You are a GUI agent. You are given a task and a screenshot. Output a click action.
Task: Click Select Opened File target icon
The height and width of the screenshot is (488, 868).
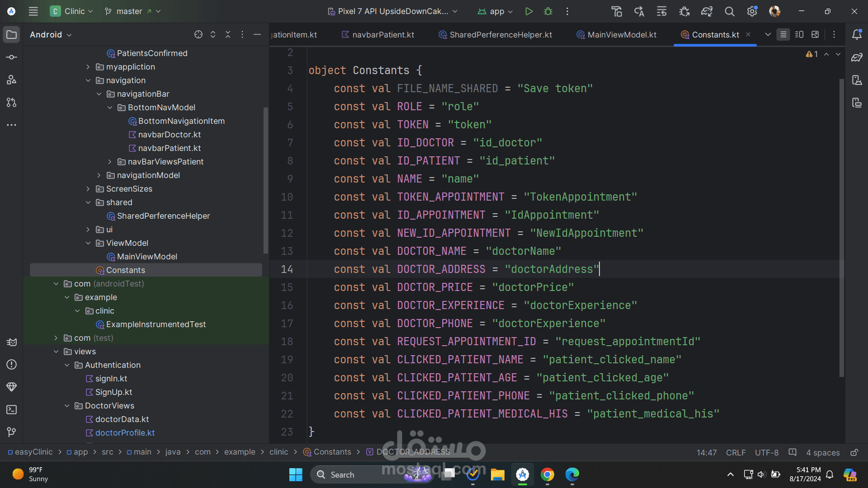[198, 35]
